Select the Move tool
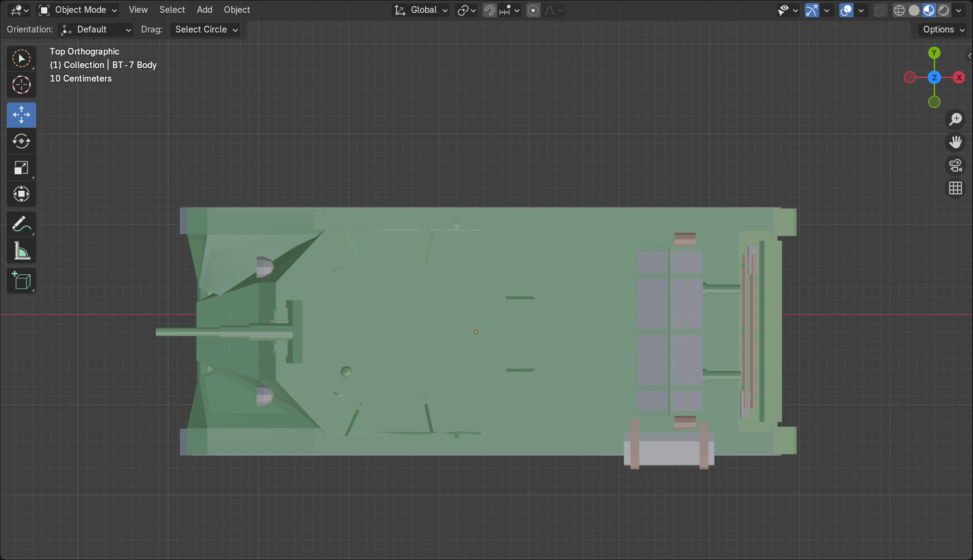This screenshot has width=973, height=560. [x=21, y=115]
